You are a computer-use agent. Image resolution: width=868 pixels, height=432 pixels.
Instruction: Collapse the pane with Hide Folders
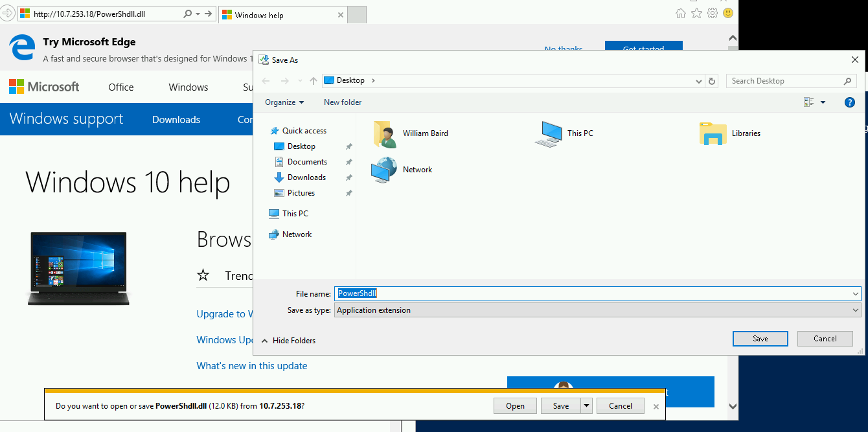coord(288,341)
